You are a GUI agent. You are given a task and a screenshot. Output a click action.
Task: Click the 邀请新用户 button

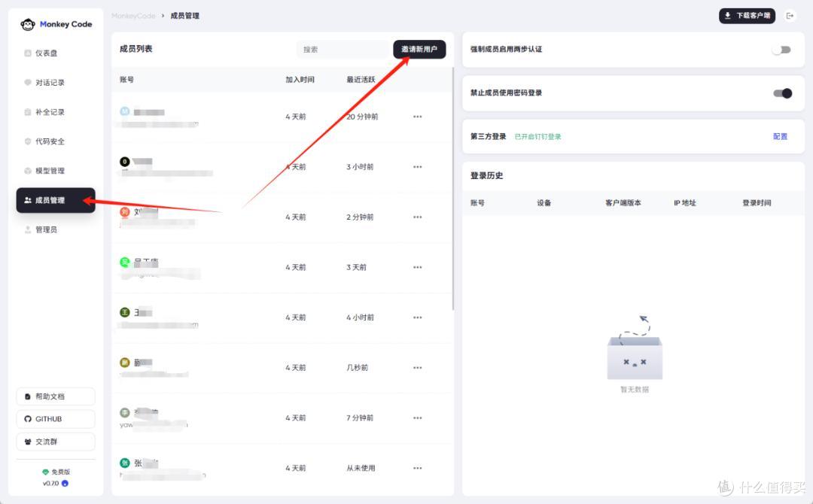(x=419, y=49)
